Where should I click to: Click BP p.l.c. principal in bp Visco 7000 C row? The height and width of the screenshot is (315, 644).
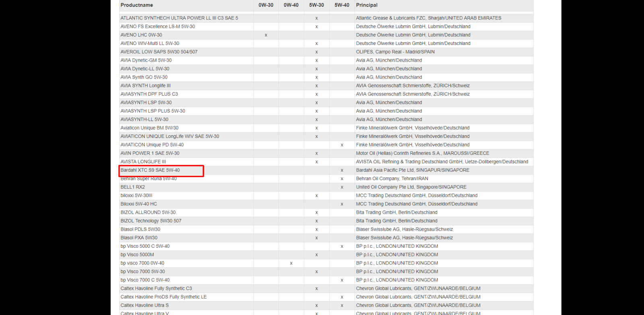tap(397, 280)
